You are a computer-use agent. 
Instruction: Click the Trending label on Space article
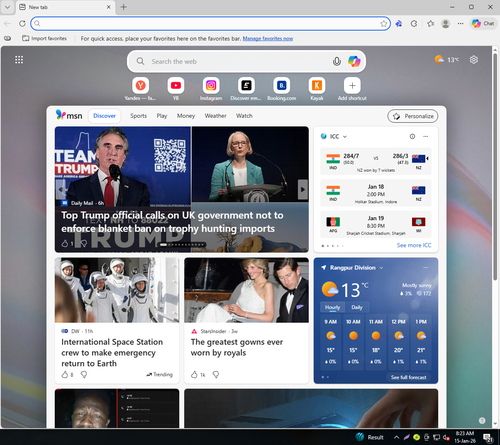point(159,374)
